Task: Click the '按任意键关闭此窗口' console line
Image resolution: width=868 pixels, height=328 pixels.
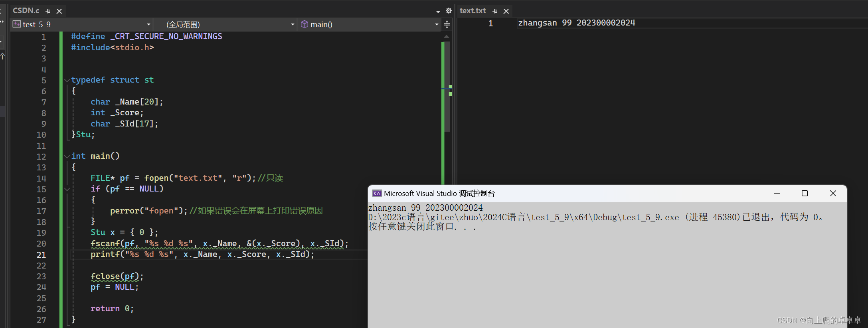Action: coord(422,227)
